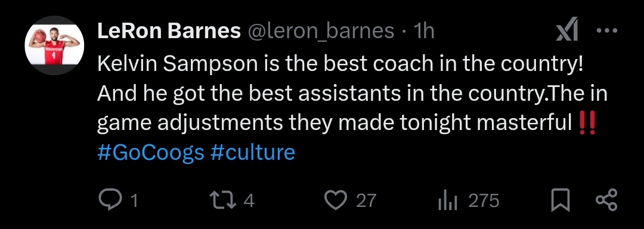The width and height of the screenshot is (644, 229).
Task: Click the 1h timestamp
Action: coord(424,31)
